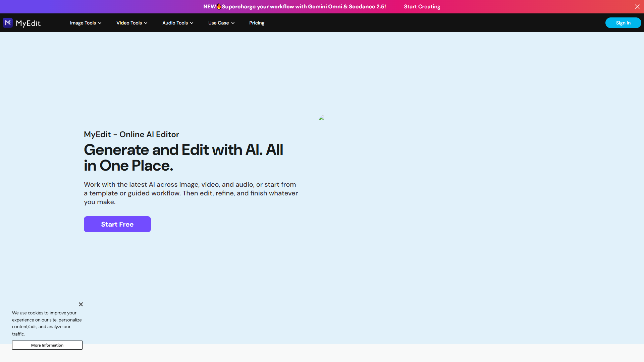Click the "Supercharge your workflow" banner text
Image resolution: width=644 pixels, height=362 pixels.
tap(304, 7)
